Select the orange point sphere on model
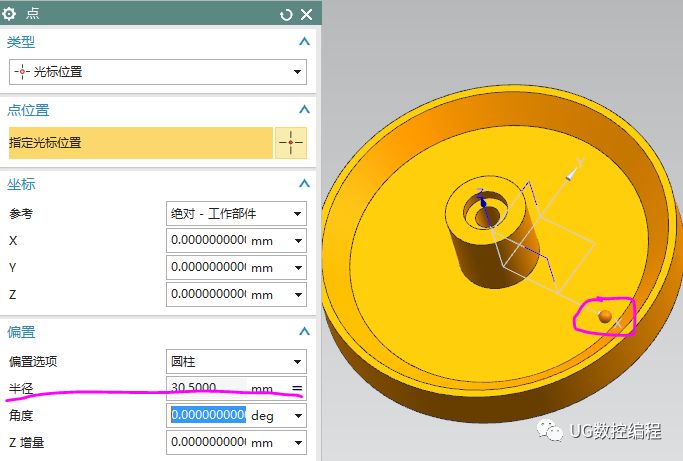The height and width of the screenshot is (461, 683). tap(605, 317)
